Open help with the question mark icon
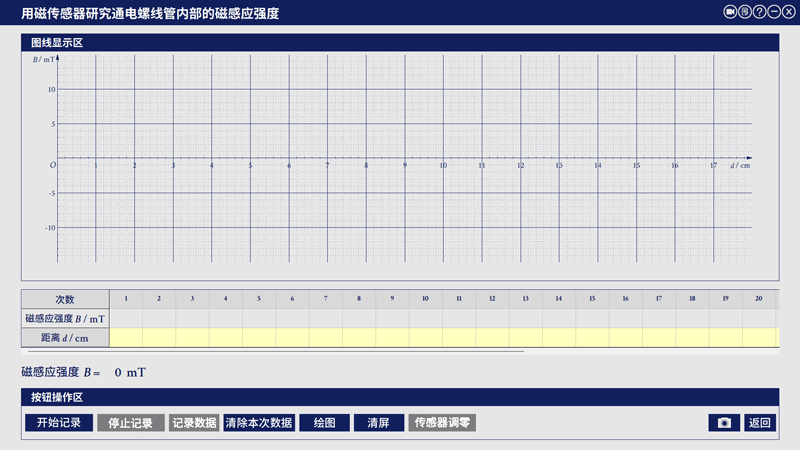Viewport: 800px width, 450px height. tap(759, 11)
